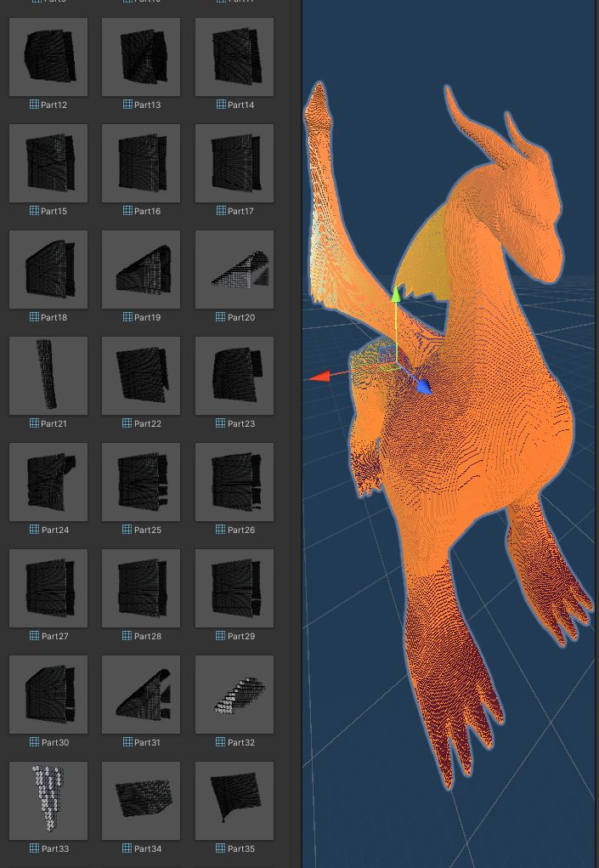Screen dimensions: 599x868
Task: Click the mesh grid icon beside Part32
Action: (221, 742)
